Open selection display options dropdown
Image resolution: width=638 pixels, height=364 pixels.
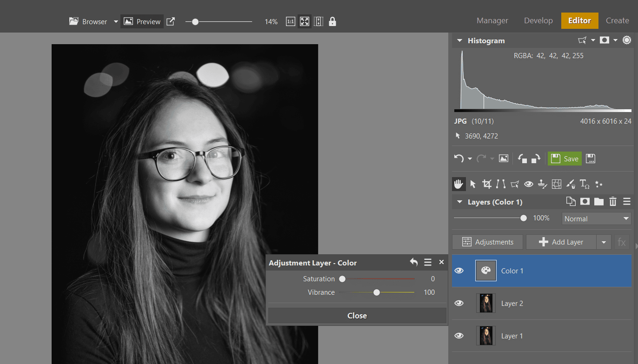(593, 40)
